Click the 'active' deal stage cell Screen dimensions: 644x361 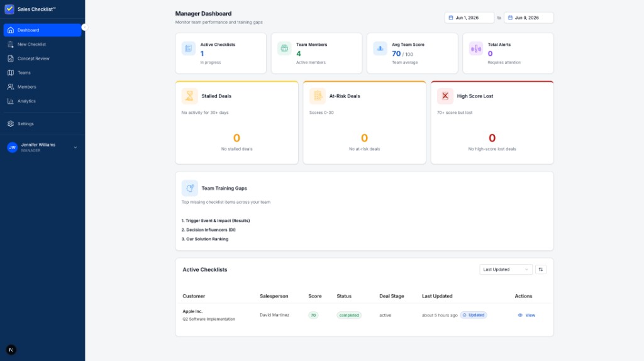coord(386,316)
